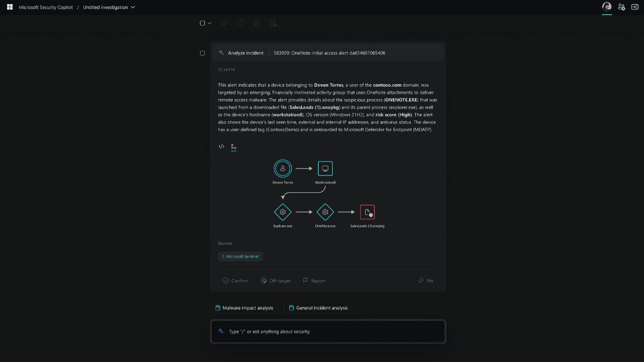This screenshot has width=644, height=362.
Task: Click the Analyze incident header label
Action: 246,53
